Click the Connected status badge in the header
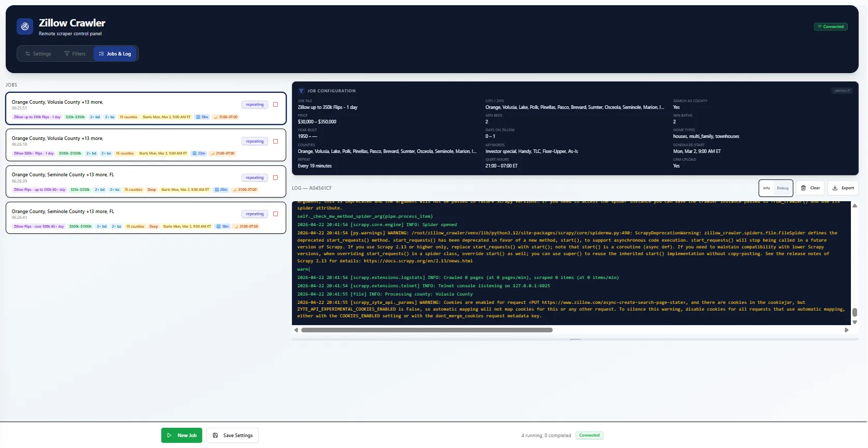This screenshot has width=868, height=448. pyautogui.click(x=831, y=26)
